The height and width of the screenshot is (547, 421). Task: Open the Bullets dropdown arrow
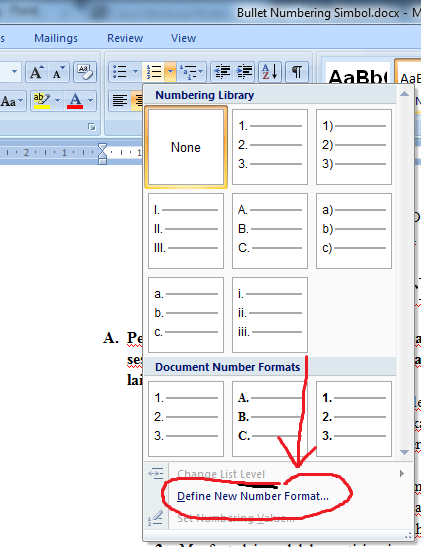[x=135, y=72]
